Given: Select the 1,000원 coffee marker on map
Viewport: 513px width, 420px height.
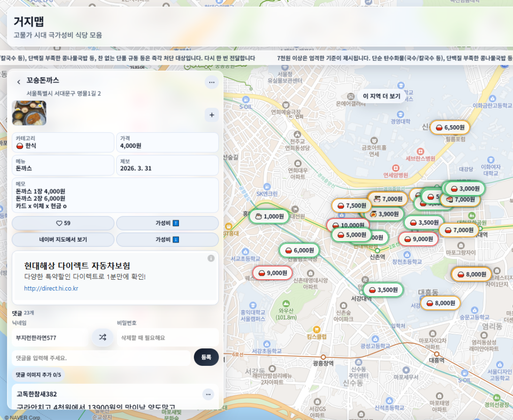Looking at the screenshot, I should (x=269, y=217).
